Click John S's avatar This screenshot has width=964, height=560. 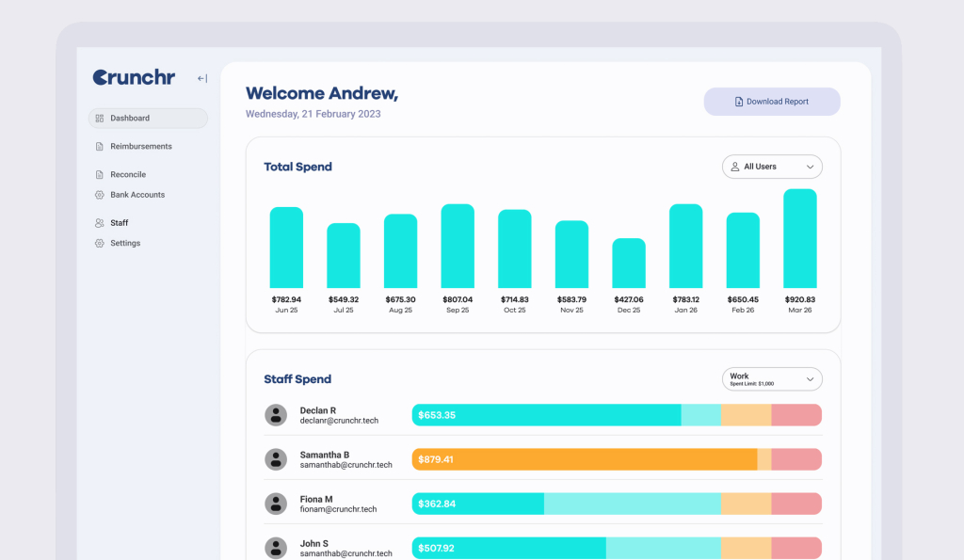pos(276,548)
